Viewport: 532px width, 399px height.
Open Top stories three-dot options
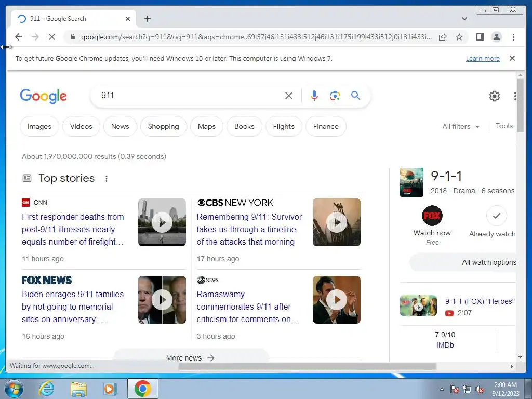coord(107,179)
